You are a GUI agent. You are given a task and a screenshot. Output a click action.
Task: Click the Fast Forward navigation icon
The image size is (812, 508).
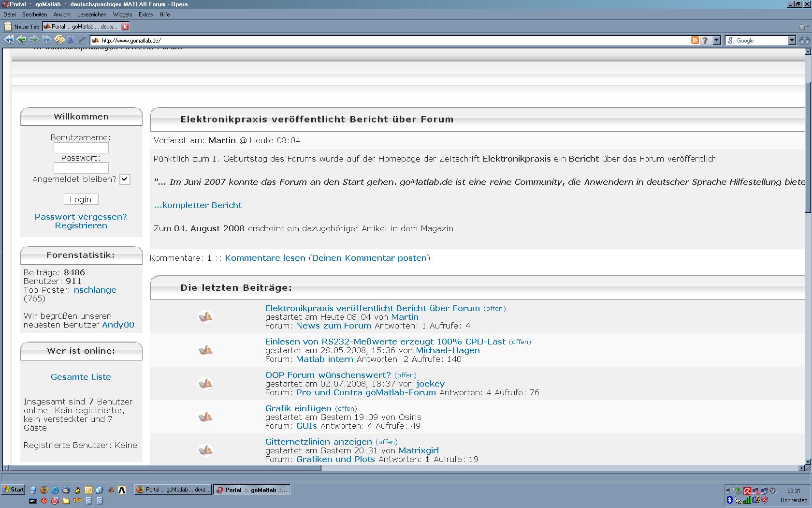[x=46, y=40]
